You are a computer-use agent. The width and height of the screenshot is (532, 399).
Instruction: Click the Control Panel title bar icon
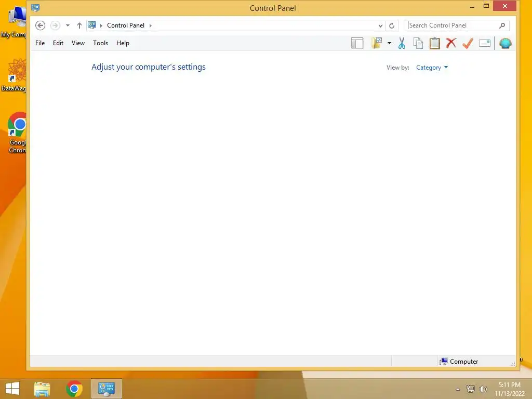(x=35, y=7)
